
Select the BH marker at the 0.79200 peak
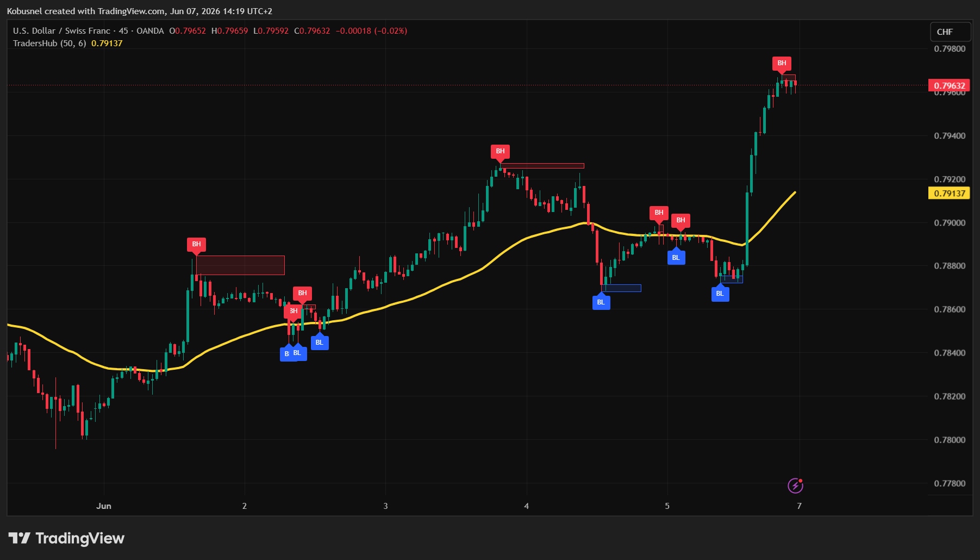click(500, 152)
